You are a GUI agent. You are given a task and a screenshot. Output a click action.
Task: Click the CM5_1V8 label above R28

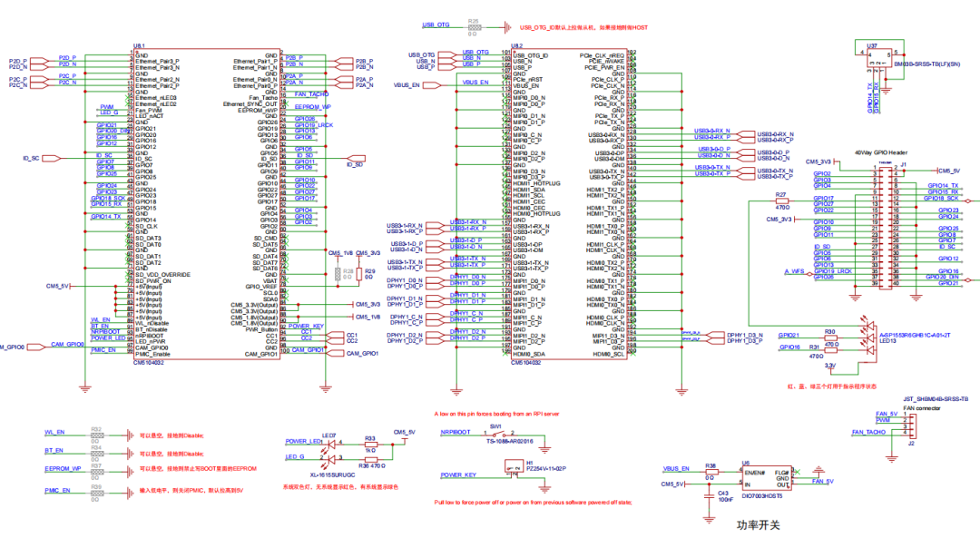(x=340, y=253)
